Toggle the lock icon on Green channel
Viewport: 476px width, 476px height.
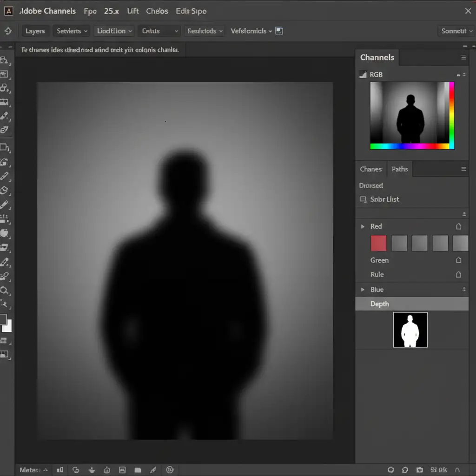click(x=458, y=260)
